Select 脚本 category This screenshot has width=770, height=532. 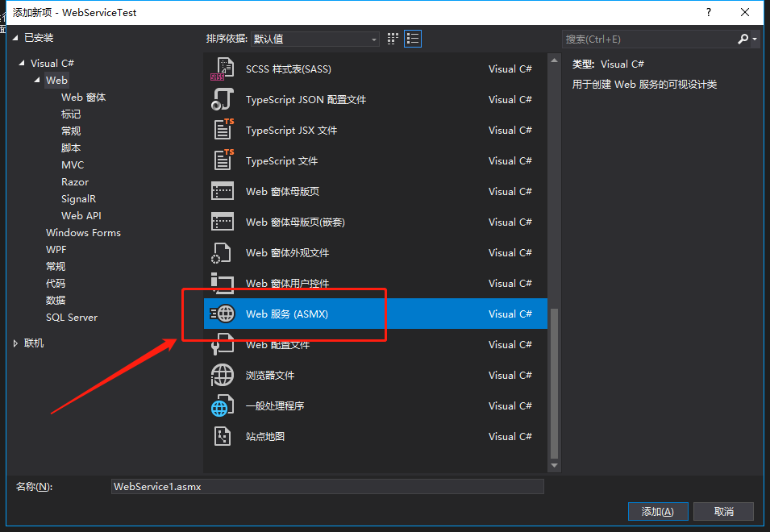coord(71,148)
